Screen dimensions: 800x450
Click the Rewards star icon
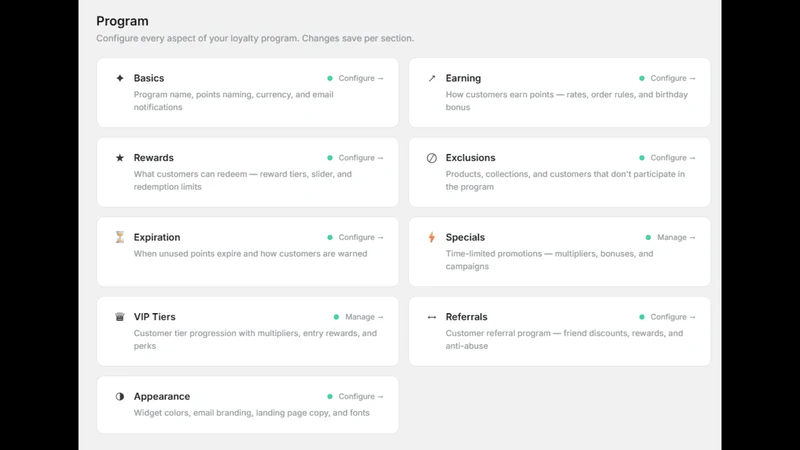(x=120, y=158)
